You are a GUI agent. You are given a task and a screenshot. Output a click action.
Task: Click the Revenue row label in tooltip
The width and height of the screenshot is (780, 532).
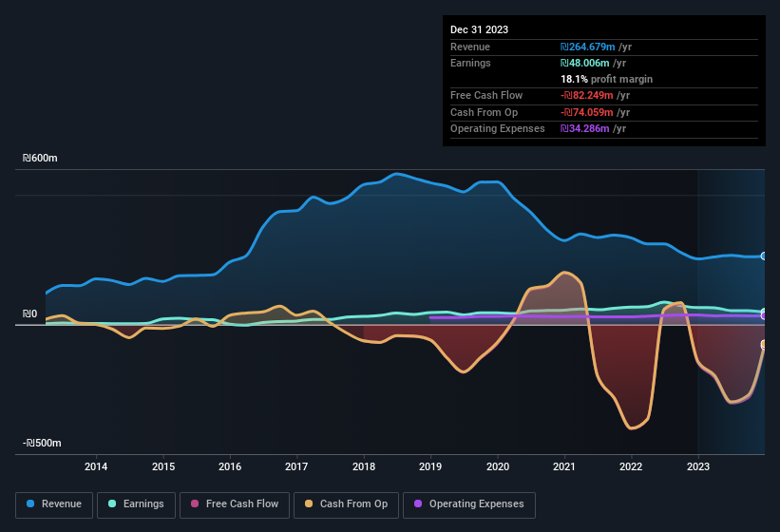[470, 47]
